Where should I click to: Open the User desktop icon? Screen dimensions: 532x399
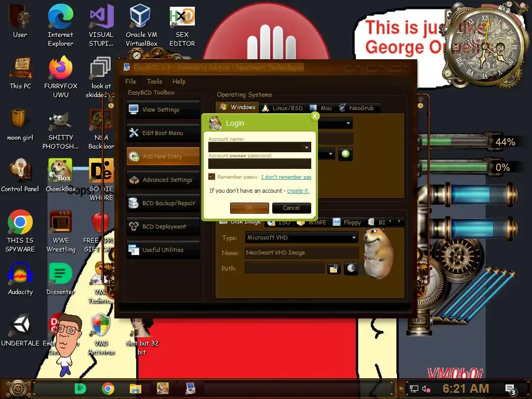point(20,21)
